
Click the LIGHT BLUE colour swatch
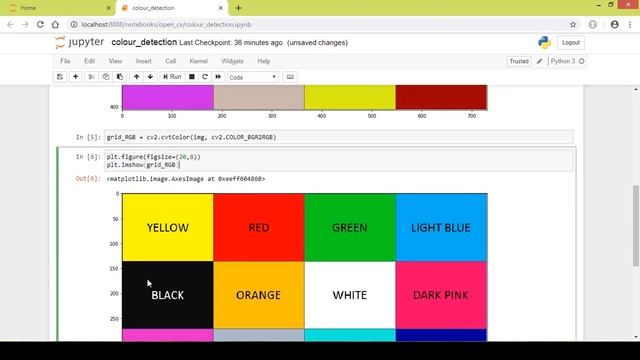pos(441,227)
